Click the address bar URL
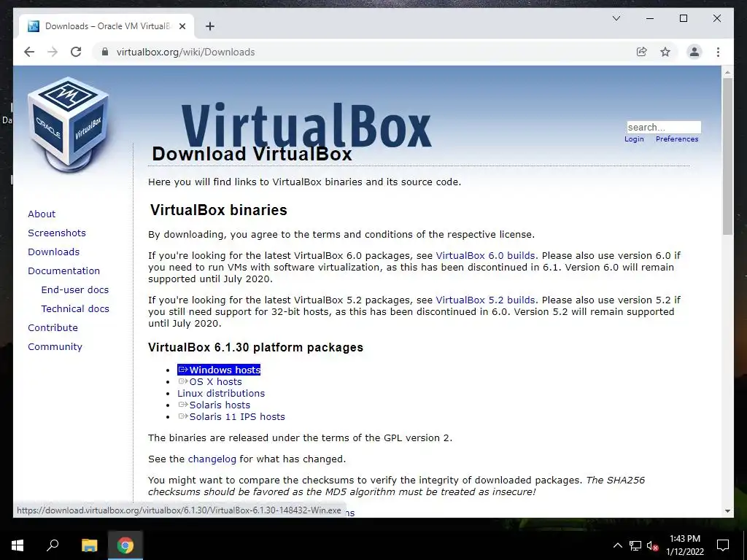 coord(186,52)
